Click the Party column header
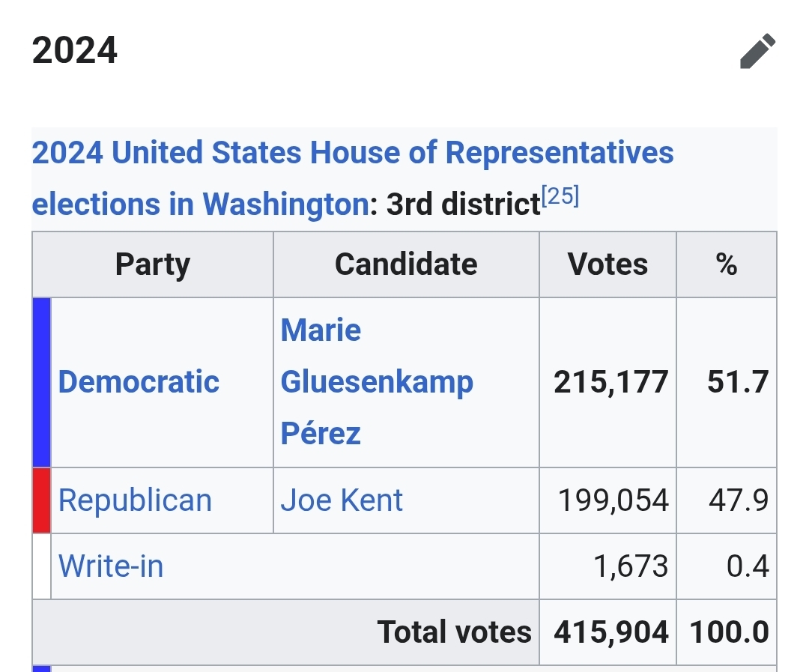This screenshot has width=809, height=672. (x=153, y=264)
